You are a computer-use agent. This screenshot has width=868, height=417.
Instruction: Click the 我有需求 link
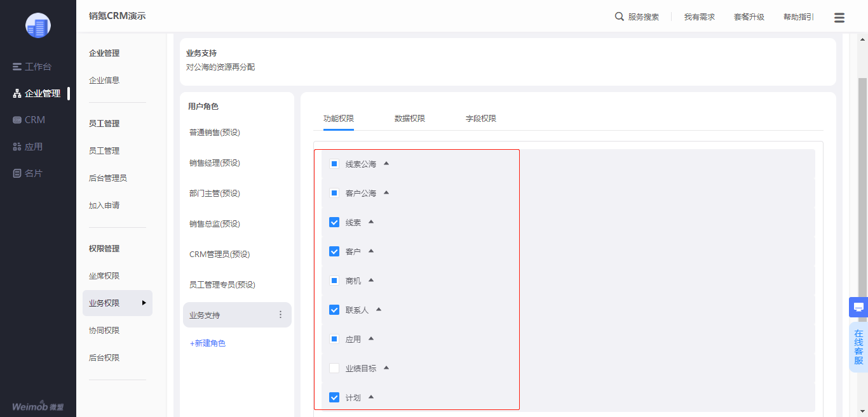click(700, 17)
